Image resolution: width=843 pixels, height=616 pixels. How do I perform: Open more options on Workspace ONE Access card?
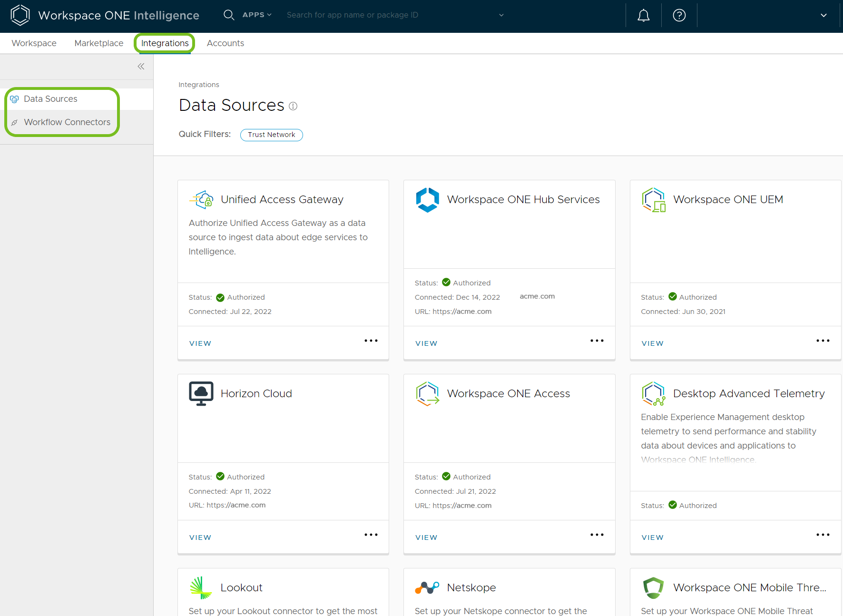(x=597, y=535)
